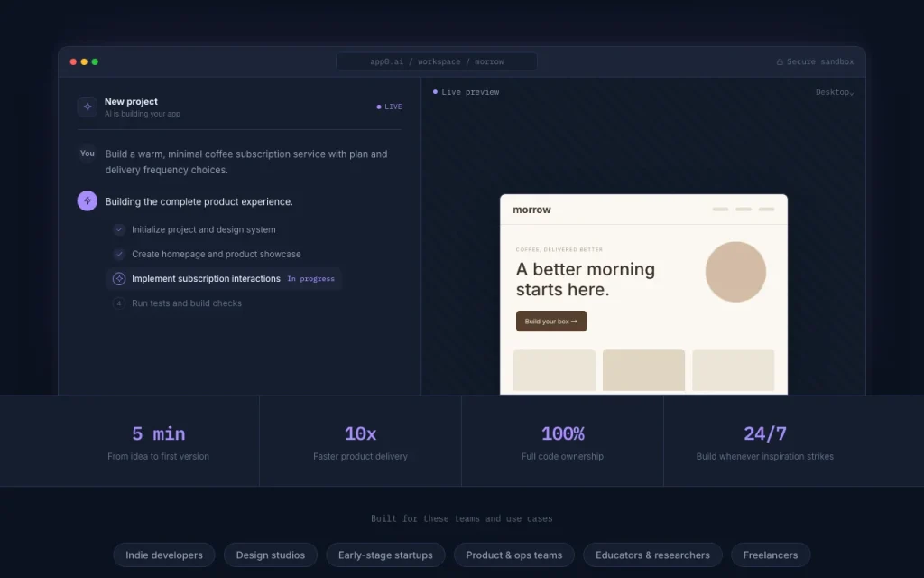Click AI is building your app subtitle
This screenshot has height=578, width=924.
click(x=142, y=114)
